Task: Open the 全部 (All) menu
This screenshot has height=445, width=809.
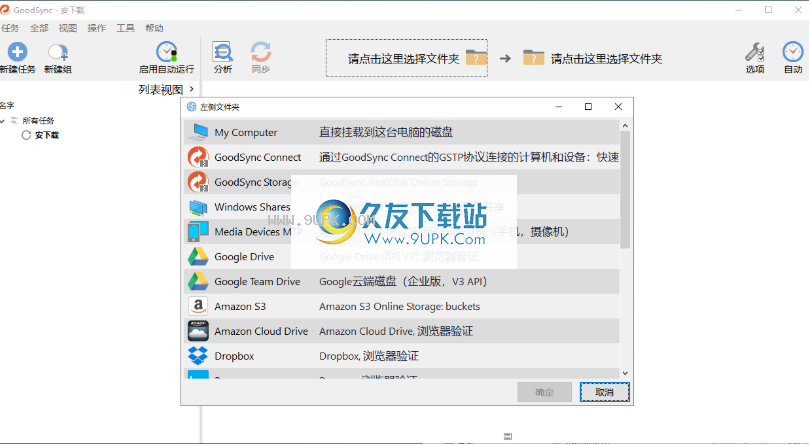Action: click(39, 28)
